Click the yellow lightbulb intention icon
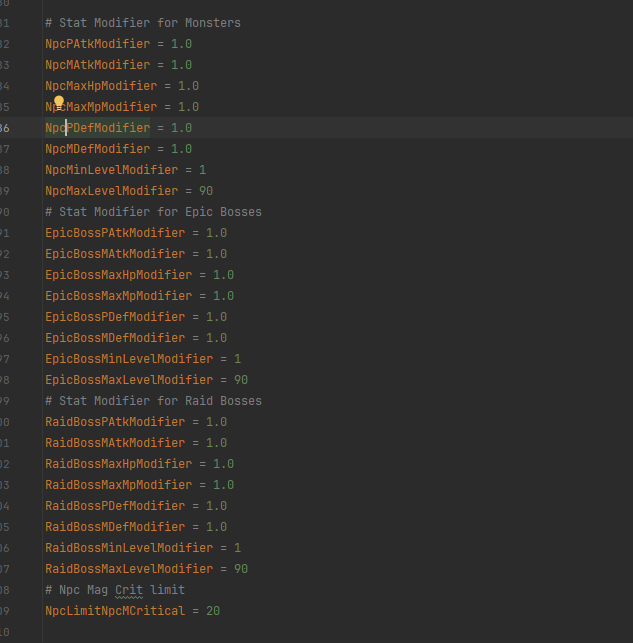 (59, 102)
